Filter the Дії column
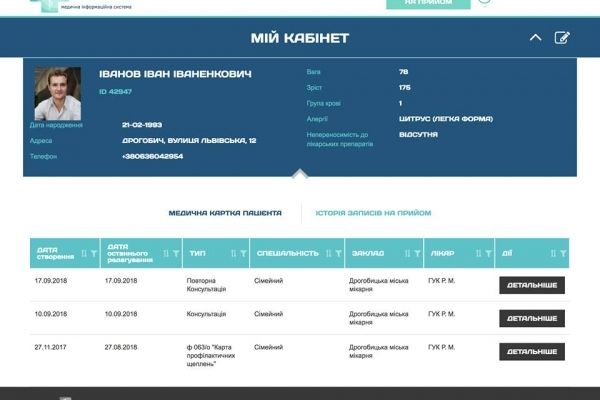This screenshot has width=600, height=400. (563, 254)
